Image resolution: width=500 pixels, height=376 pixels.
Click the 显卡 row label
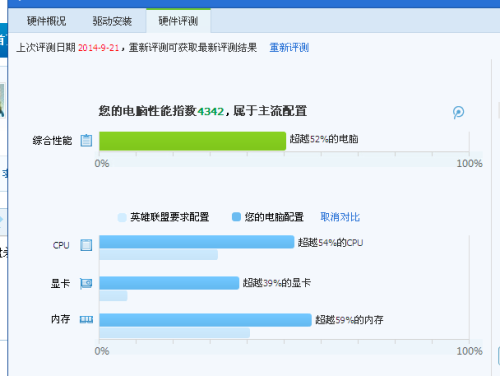click(x=60, y=284)
